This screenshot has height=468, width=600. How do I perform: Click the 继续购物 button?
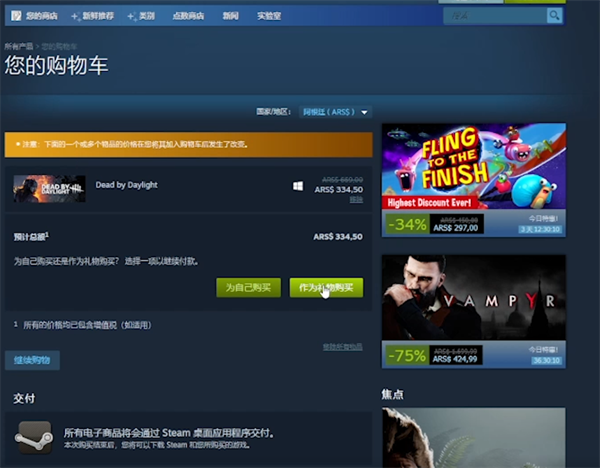pos(32,360)
